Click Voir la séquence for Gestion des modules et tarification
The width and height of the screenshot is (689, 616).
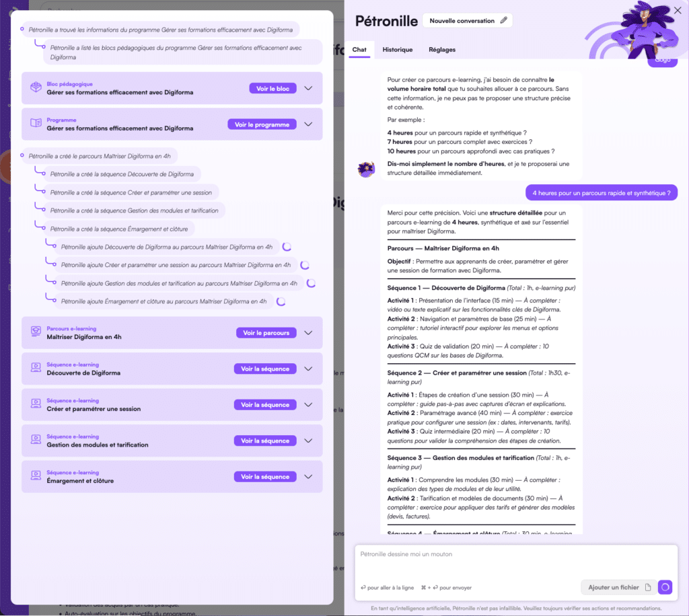[265, 440]
